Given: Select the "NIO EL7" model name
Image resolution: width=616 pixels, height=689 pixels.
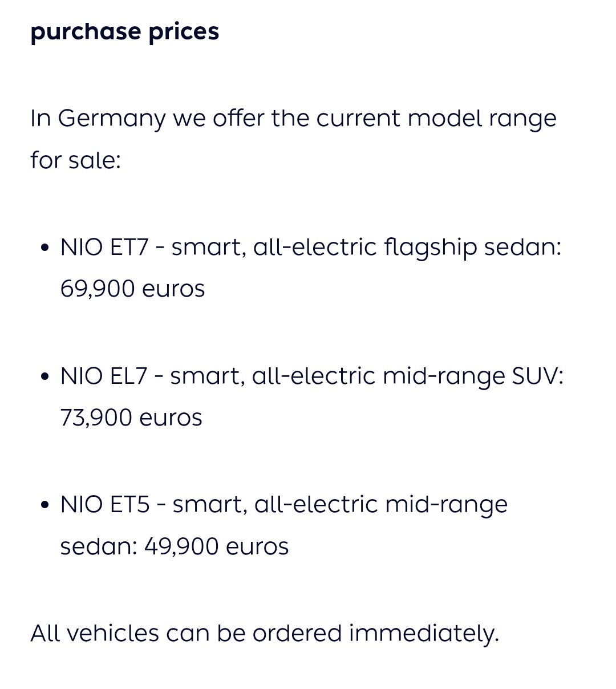Looking at the screenshot, I should pyautogui.click(x=104, y=376).
